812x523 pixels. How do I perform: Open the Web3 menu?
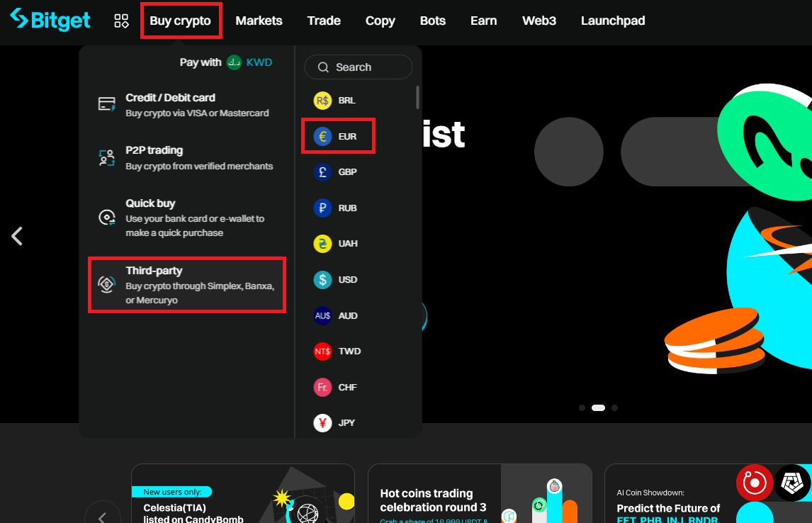tap(539, 21)
